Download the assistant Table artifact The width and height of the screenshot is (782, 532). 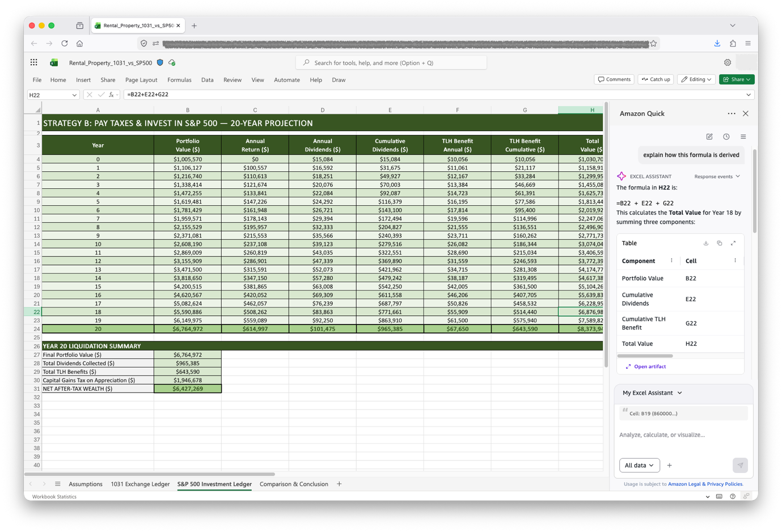tap(706, 243)
